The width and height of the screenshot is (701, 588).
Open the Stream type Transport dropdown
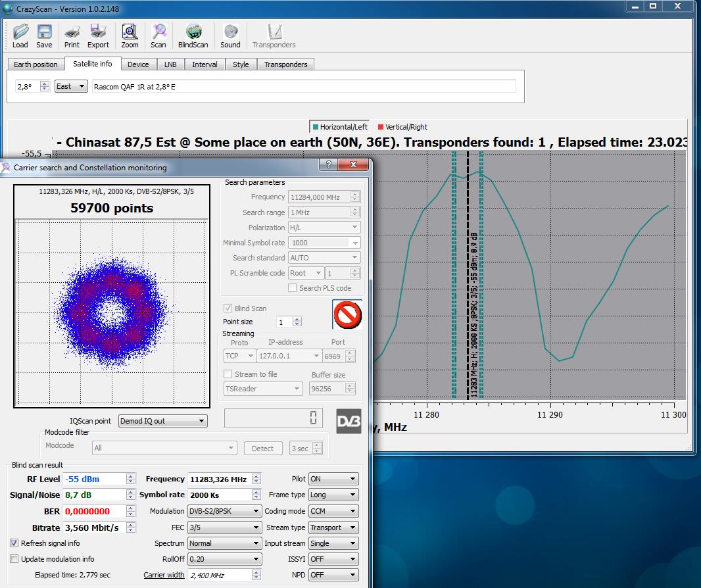point(333,527)
